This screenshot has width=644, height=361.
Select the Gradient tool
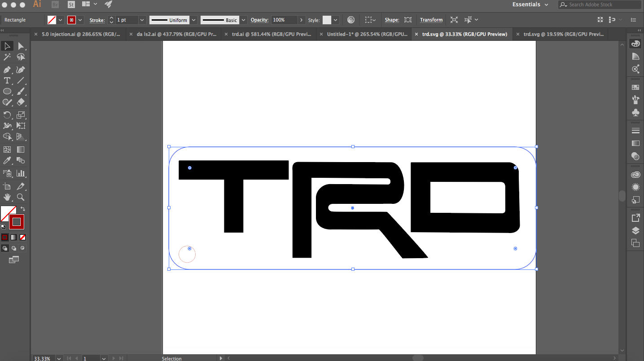21,150
